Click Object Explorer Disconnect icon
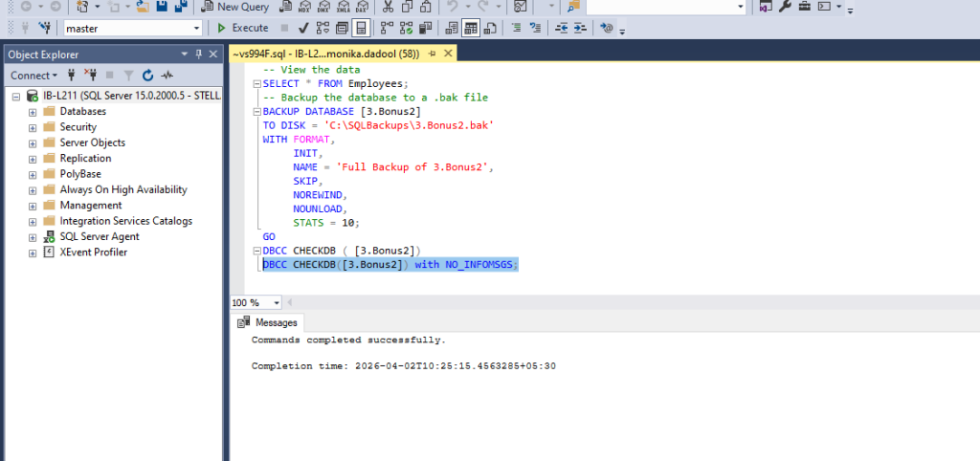The width and height of the screenshot is (980, 461). (90, 76)
